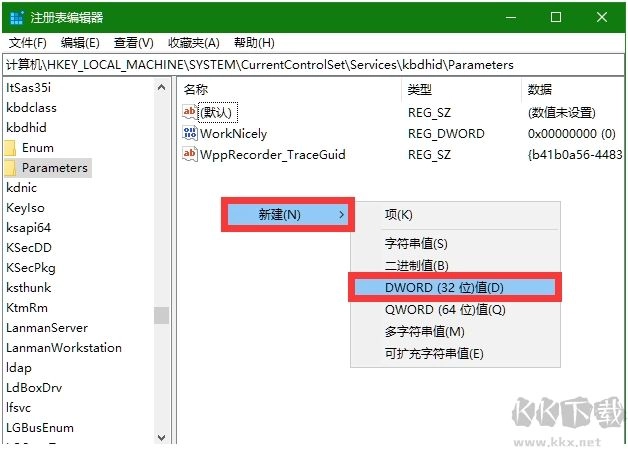Open the 文件(F) menu
Image resolution: width=628 pixels, height=449 pixels.
coord(28,43)
